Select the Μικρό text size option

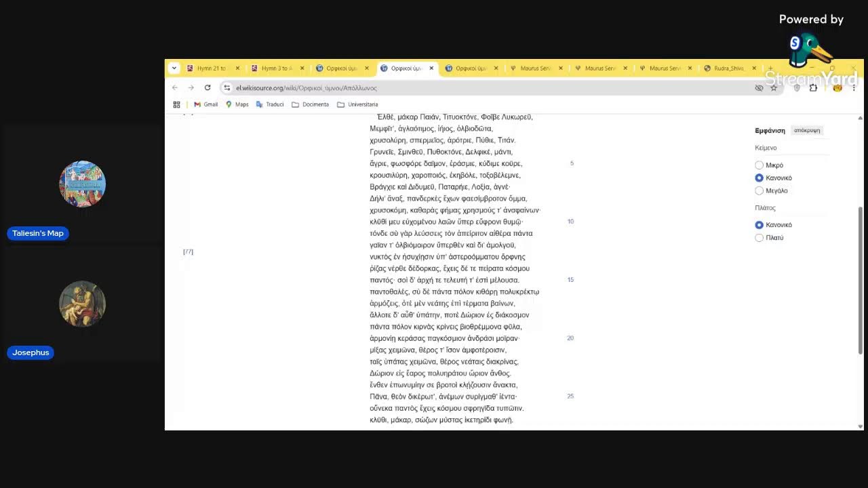[x=759, y=165]
